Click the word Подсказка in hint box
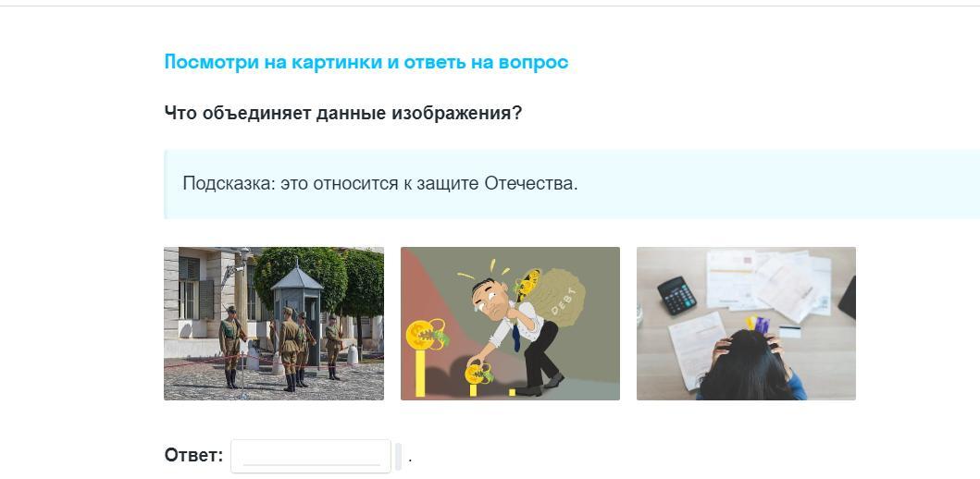Image resolution: width=980 pixels, height=479 pixels. tap(227, 184)
